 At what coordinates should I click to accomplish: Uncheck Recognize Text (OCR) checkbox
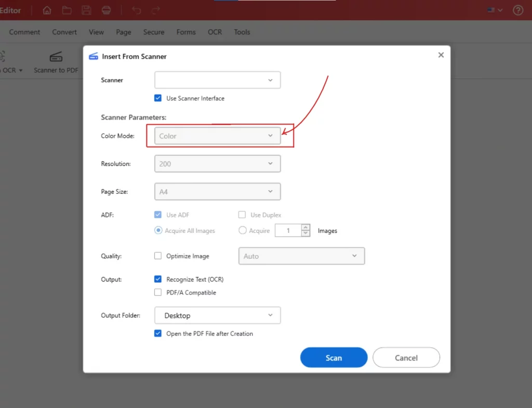coord(158,279)
